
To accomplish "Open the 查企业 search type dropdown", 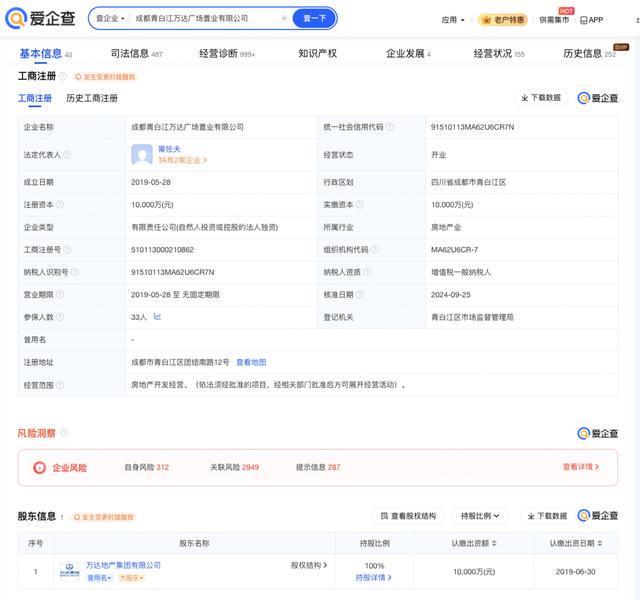I will pos(111,18).
